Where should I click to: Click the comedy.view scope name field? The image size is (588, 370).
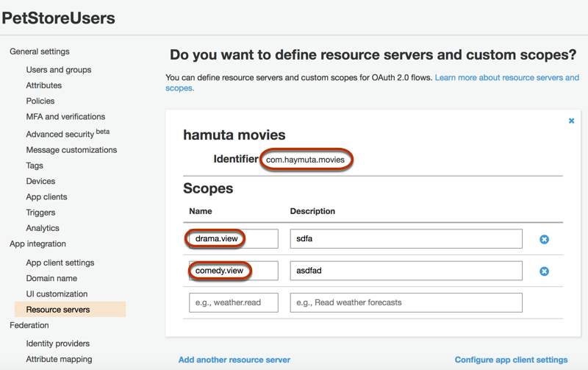pos(233,271)
